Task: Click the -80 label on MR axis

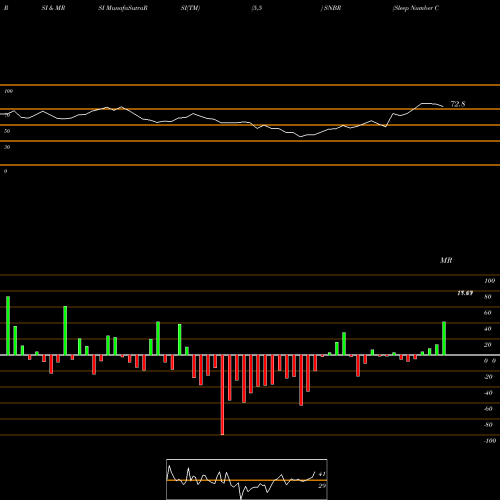Action: 488,425
